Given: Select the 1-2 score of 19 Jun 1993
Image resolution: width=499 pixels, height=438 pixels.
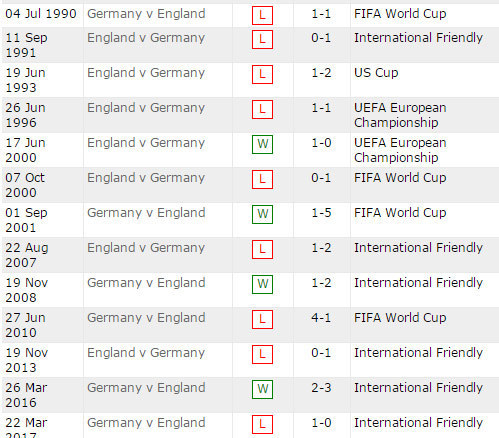Looking at the screenshot, I should click(321, 73).
